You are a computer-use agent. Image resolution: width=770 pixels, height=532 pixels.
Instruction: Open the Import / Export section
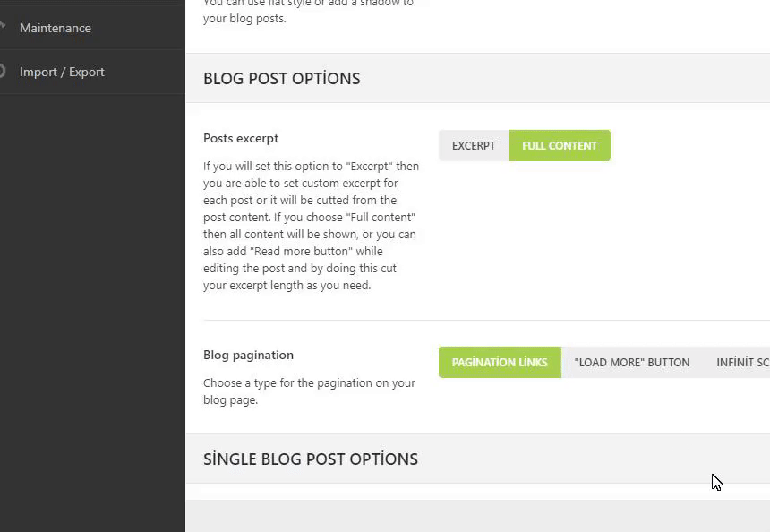62,72
